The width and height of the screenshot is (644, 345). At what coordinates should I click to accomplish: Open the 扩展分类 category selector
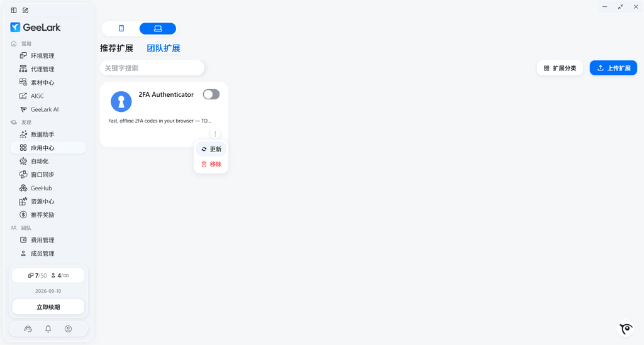click(x=560, y=68)
